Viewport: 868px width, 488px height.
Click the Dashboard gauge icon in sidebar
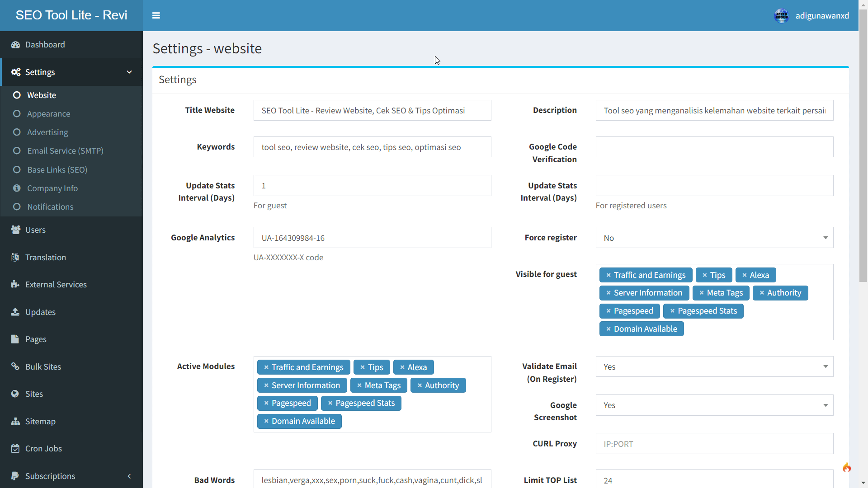(x=16, y=45)
